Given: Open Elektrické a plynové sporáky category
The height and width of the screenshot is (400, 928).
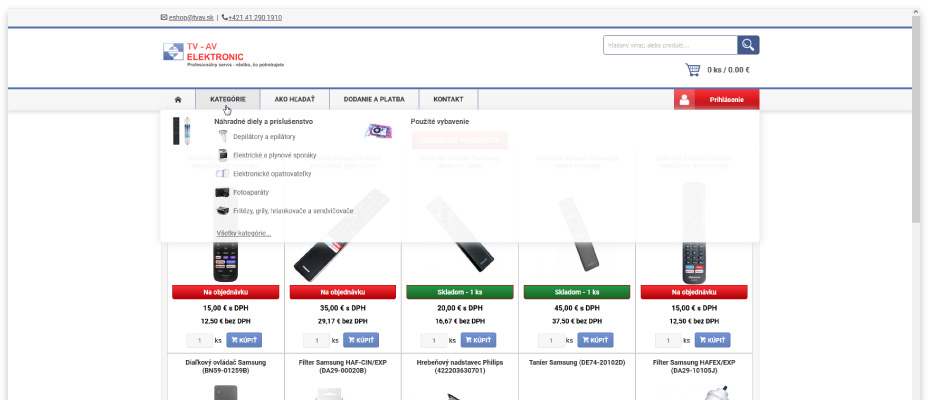Looking at the screenshot, I should pos(275,155).
